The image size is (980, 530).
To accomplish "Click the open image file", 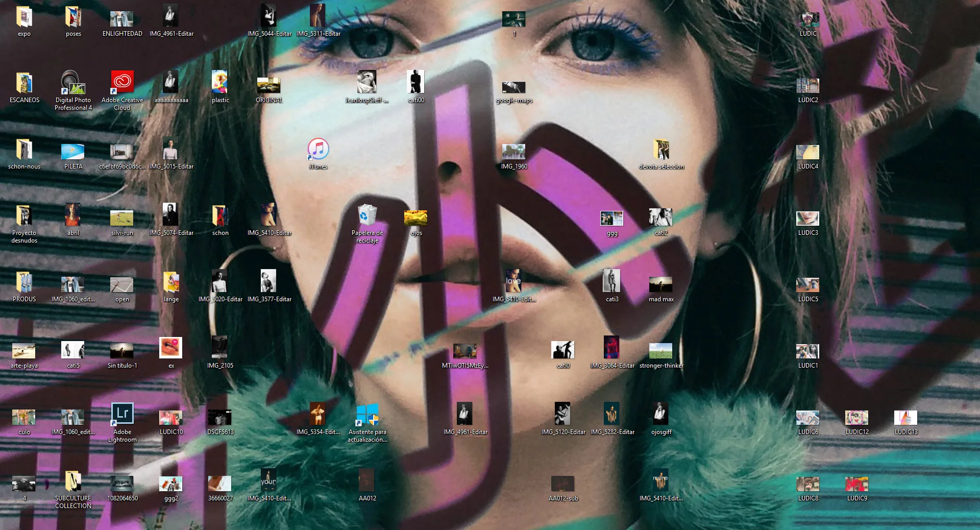I will (122, 284).
